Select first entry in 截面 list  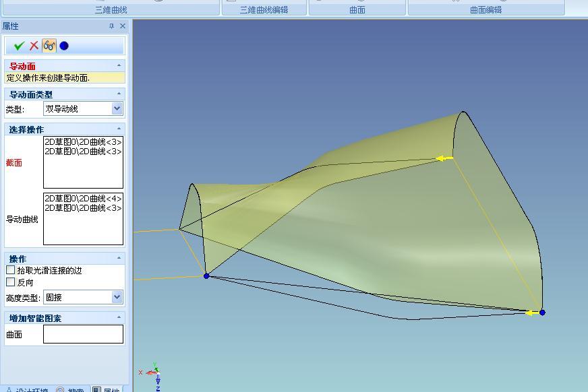(83, 142)
